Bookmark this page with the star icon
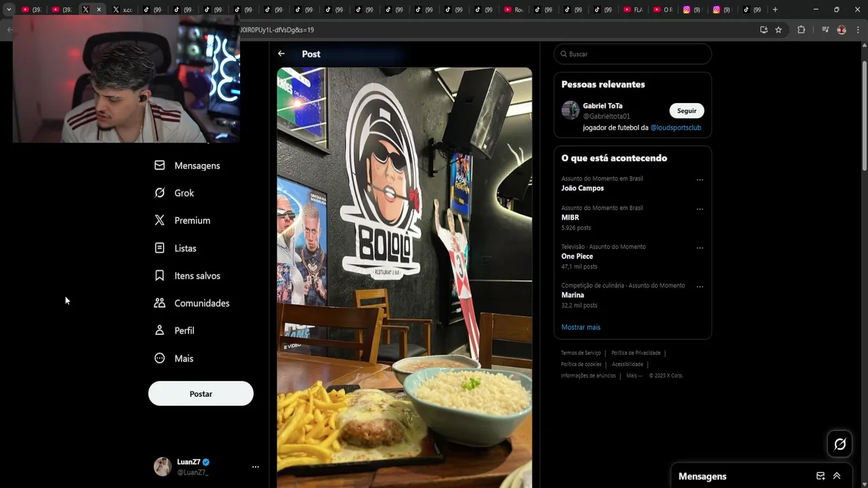Viewport: 868px width, 488px height. click(x=778, y=30)
